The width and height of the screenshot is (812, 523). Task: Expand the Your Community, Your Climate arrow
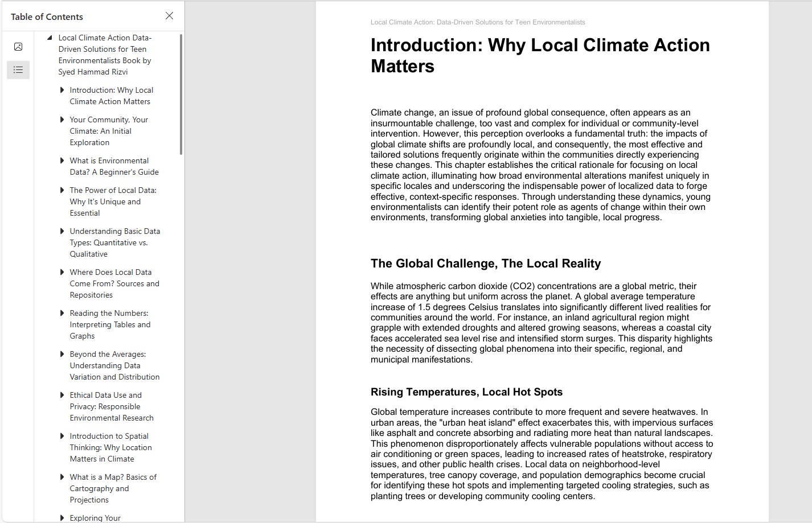click(x=61, y=120)
